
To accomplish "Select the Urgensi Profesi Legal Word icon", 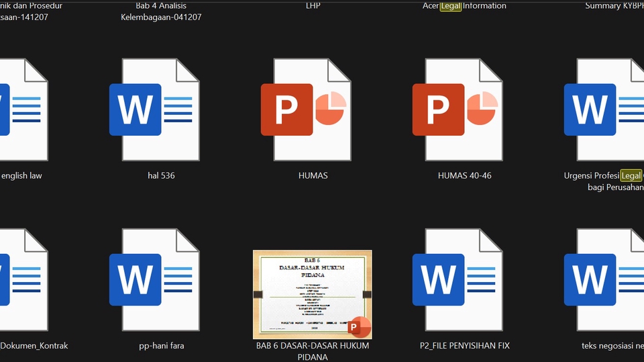I will point(604,109).
